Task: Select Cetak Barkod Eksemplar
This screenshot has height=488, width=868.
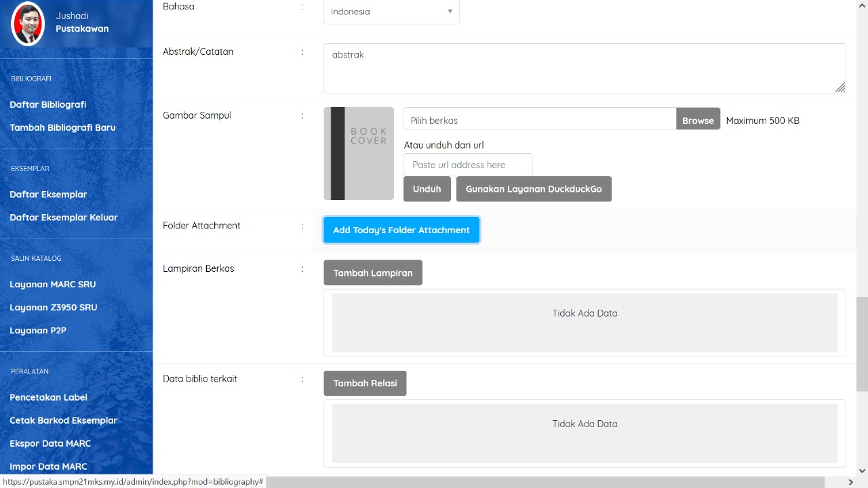Action: point(64,420)
